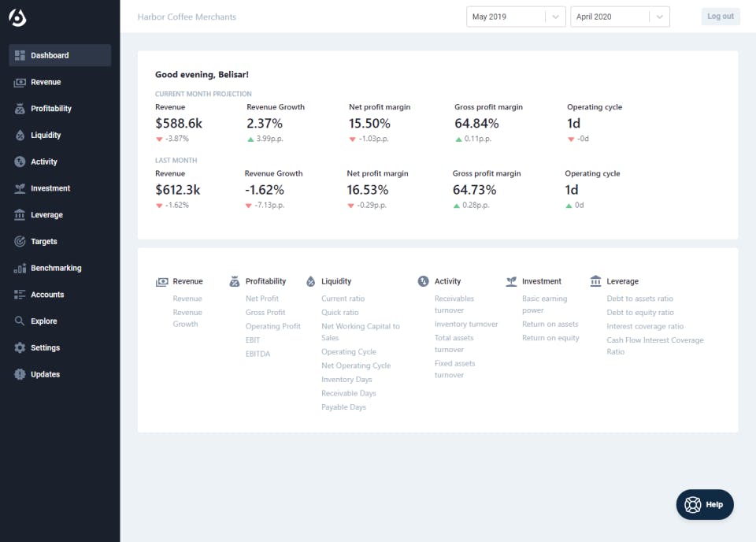Screen dimensions: 756x542
Task: Go to Dashboard in the sidebar menu
Action: [x=60, y=55]
